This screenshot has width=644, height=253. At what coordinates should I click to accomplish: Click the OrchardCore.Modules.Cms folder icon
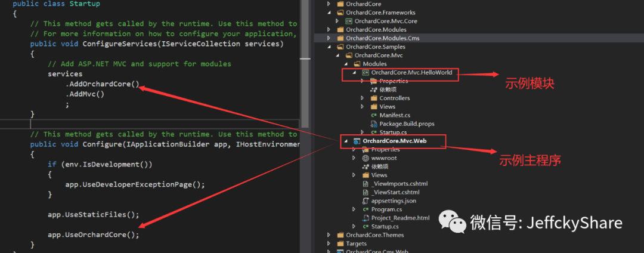[x=340, y=38]
